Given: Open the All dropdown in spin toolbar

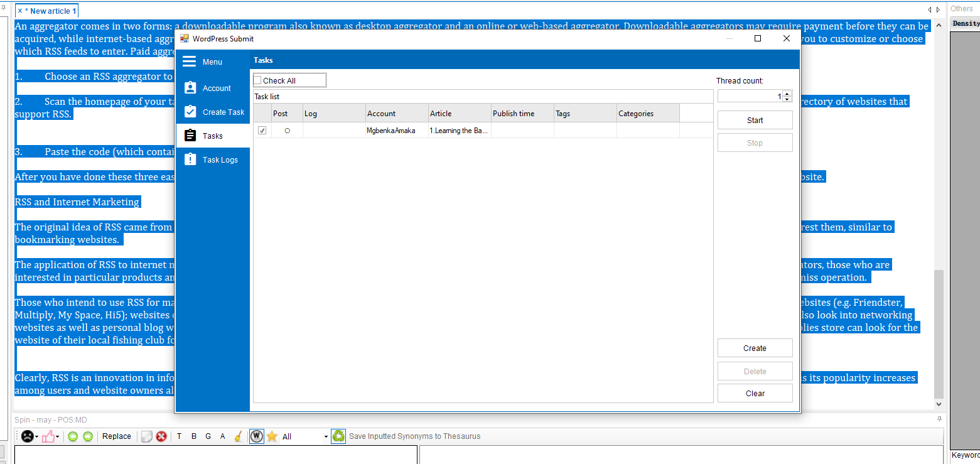Looking at the screenshot, I should (x=326, y=436).
